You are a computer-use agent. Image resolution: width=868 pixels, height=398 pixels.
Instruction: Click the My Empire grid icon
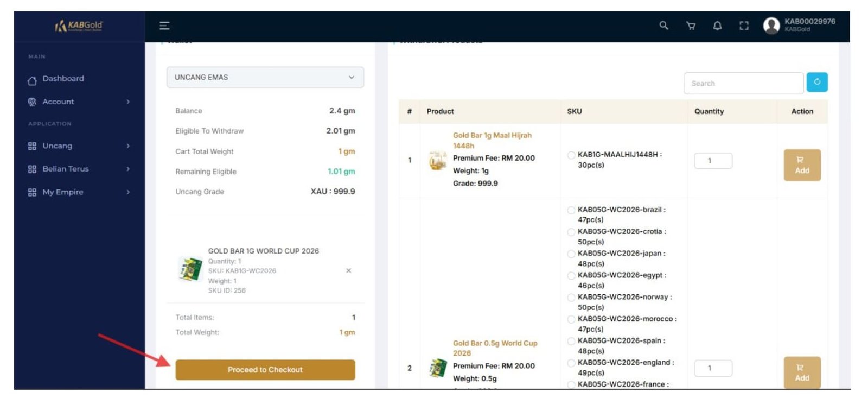[32, 192]
